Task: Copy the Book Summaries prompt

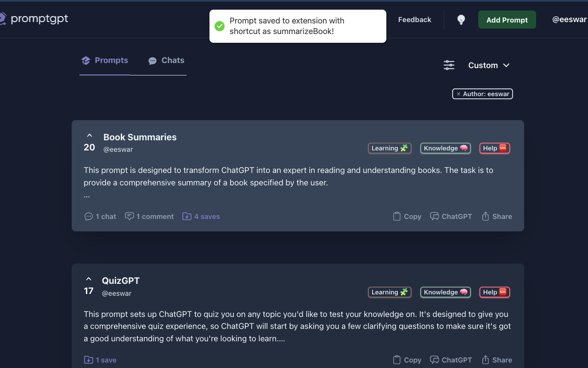Action: point(407,216)
